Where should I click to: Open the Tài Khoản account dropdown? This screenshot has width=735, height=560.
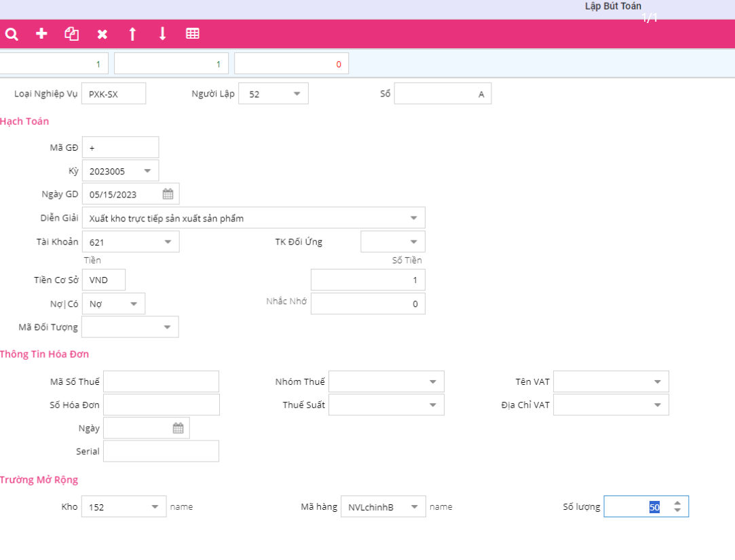coord(168,242)
